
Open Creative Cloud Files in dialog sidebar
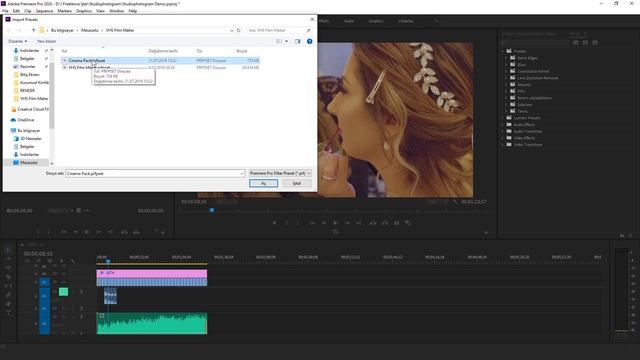point(29,109)
